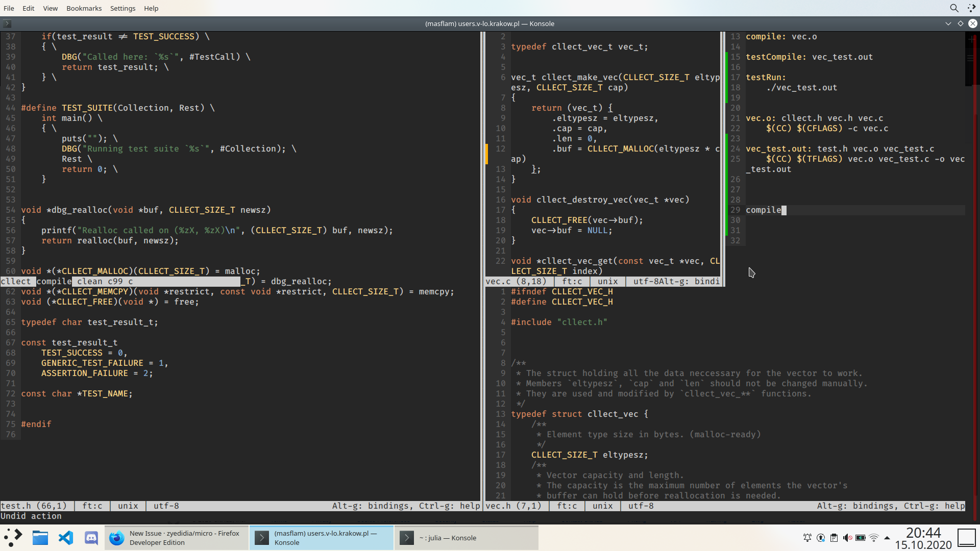Click the notifications bell in the system tray

point(807,537)
